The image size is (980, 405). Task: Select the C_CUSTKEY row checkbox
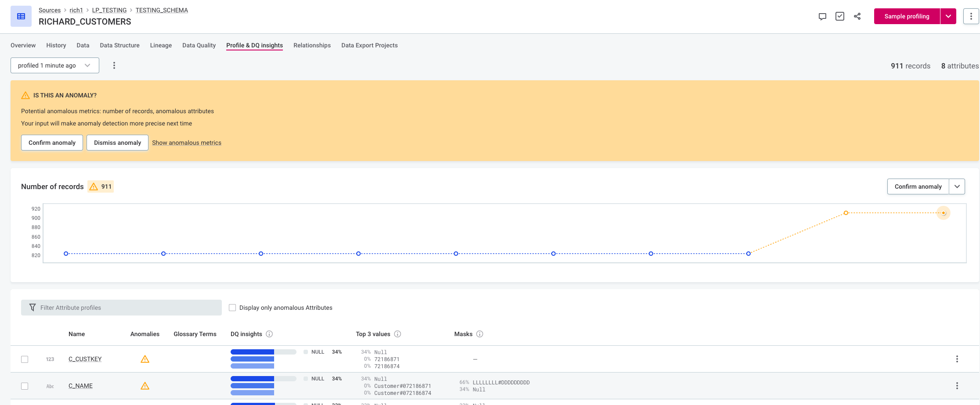tap(25, 359)
